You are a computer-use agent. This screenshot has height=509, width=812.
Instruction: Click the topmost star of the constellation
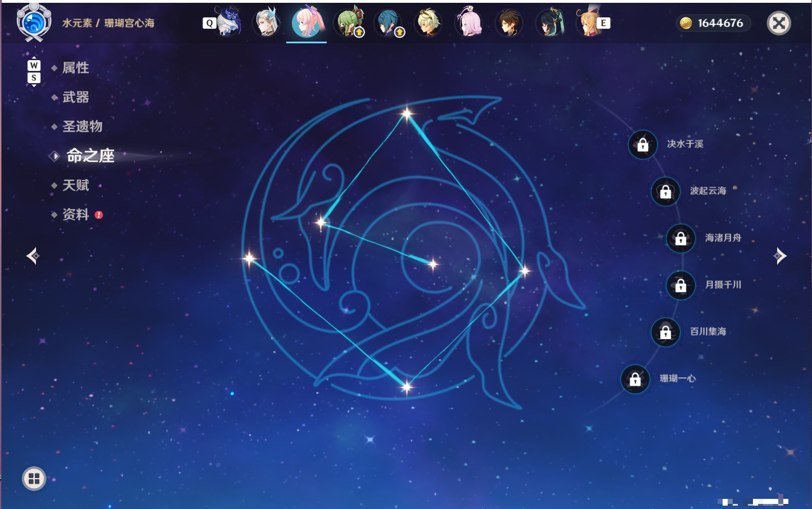point(407,114)
